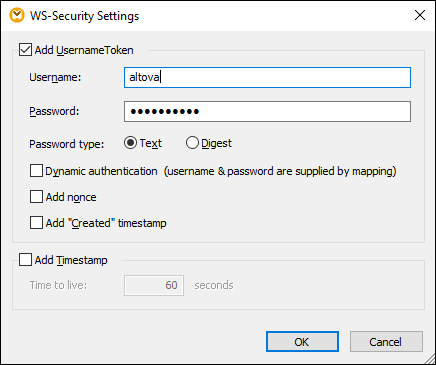
Task: Enable Dynamic authentication checkbox
Action: [x=36, y=171]
